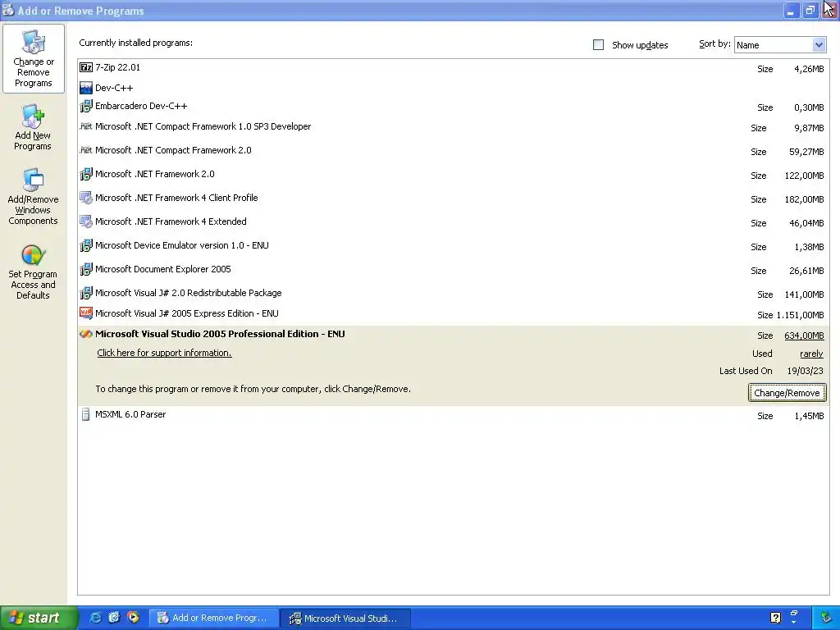
Task: Select Microsoft .NET Framework 4 Extended
Action: point(453,222)
